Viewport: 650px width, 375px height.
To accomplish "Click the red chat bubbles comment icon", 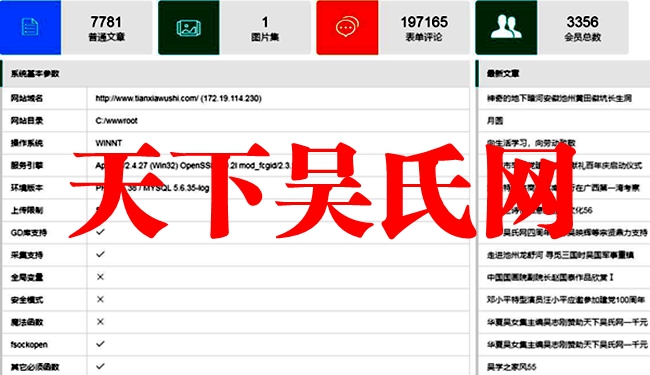I will (347, 27).
